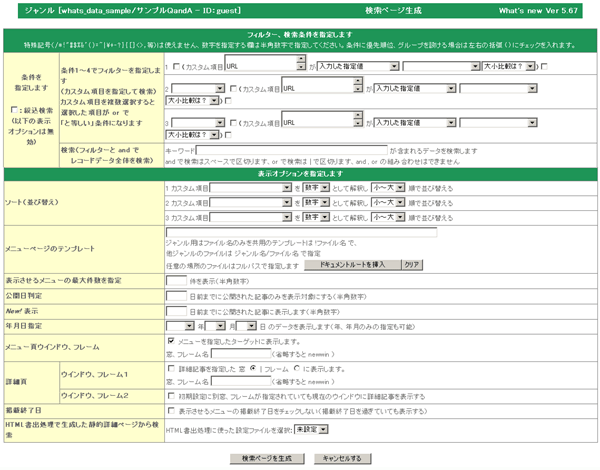Click 検索ページを生成 button
Image resolution: width=600 pixels, height=470 pixels.
267,459
